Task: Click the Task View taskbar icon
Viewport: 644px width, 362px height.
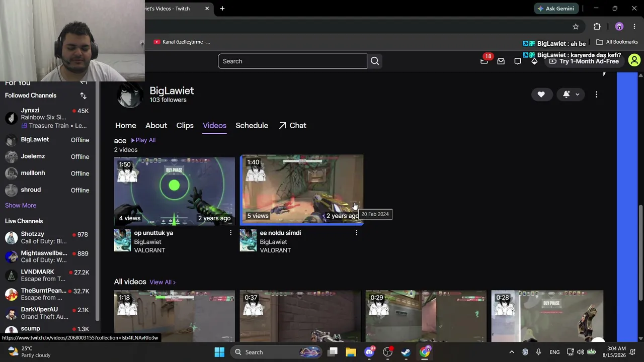Action: pos(333,352)
